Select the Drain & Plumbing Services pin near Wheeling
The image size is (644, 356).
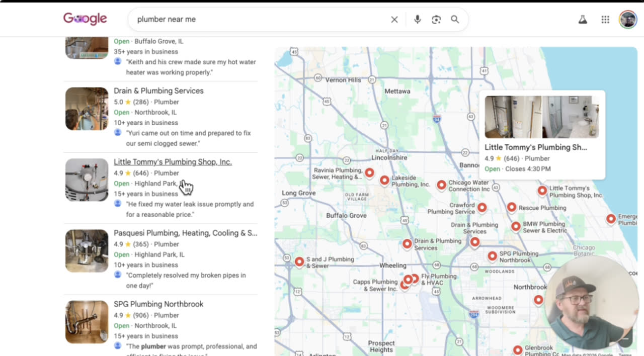click(407, 244)
